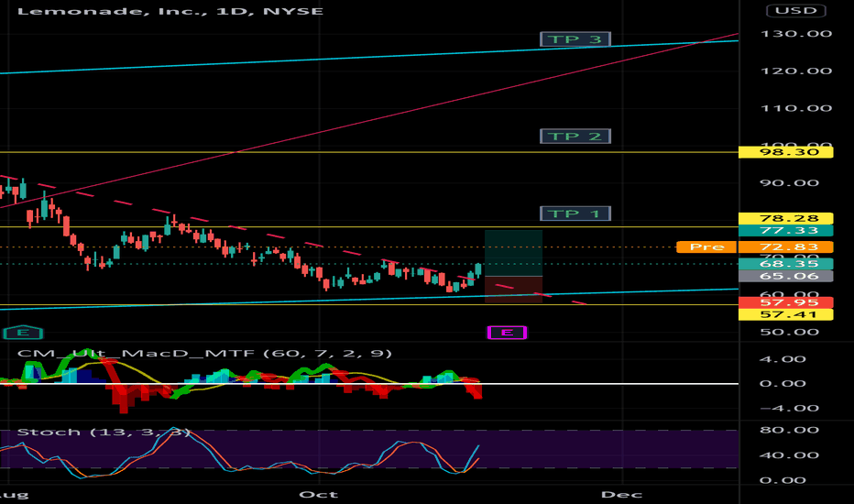Click the 130.00 price axis label
854x504 pixels.
pyautogui.click(x=795, y=34)
